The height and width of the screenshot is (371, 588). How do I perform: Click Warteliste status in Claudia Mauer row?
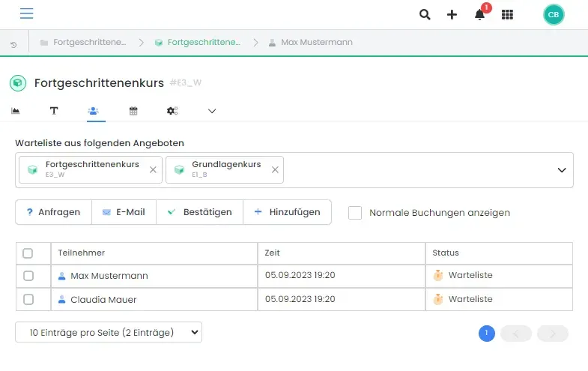tap(470, 299)
